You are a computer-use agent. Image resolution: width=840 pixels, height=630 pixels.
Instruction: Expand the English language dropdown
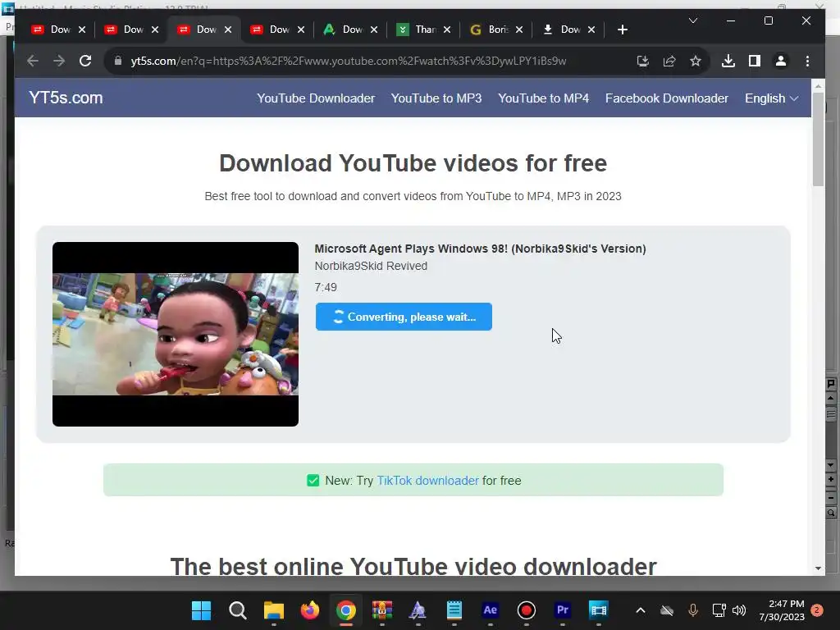pos(771,98)
